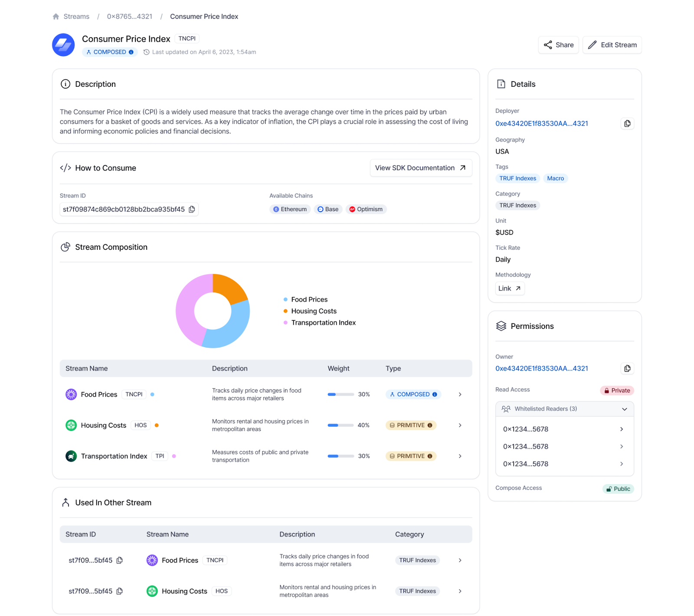Open 0x8765...4321 breadcrumb item
The height and width of the screenshot is (616, 694).
point(130,16)
